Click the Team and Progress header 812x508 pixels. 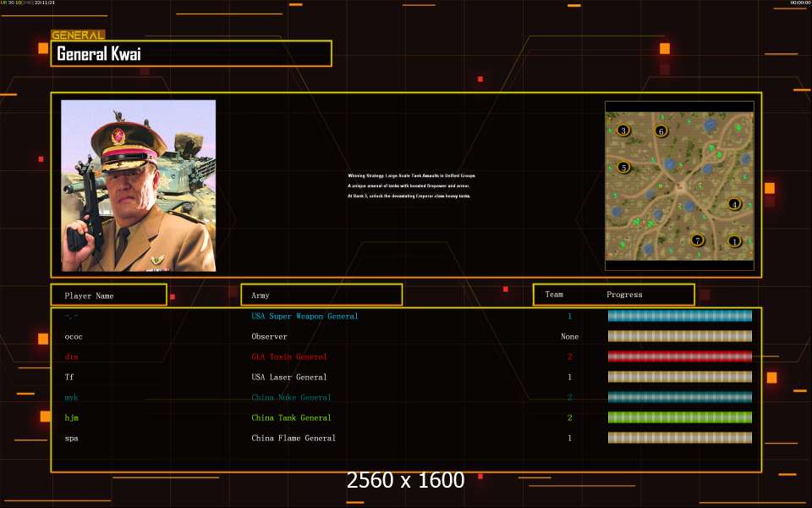point(613,295)
